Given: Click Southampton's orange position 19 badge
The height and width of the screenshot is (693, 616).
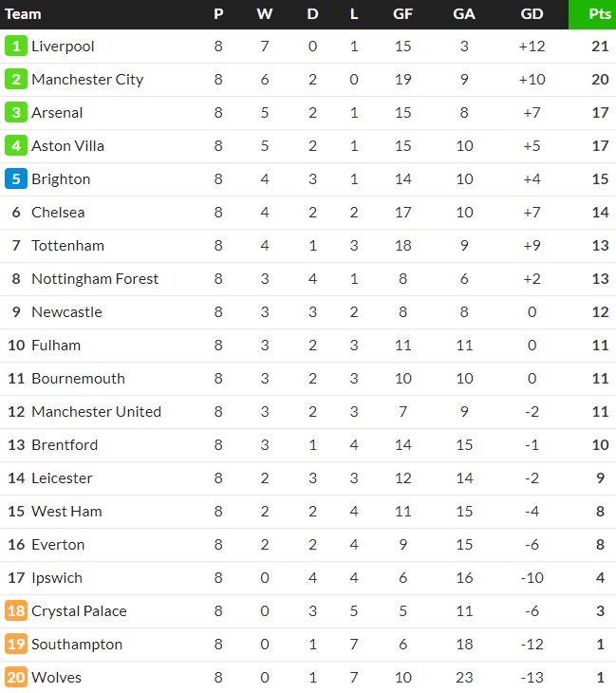Looking at the screenshot, I should 15,644.
